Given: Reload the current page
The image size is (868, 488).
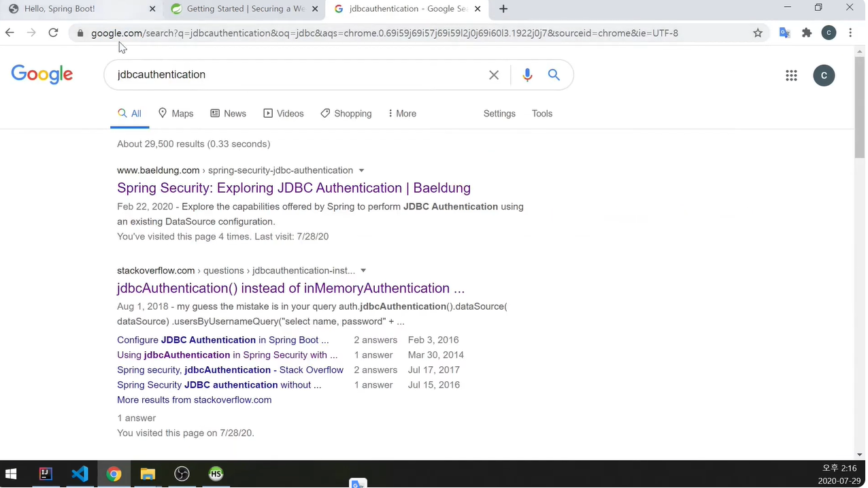Looking at the screenshot, I should click(53, 33).
